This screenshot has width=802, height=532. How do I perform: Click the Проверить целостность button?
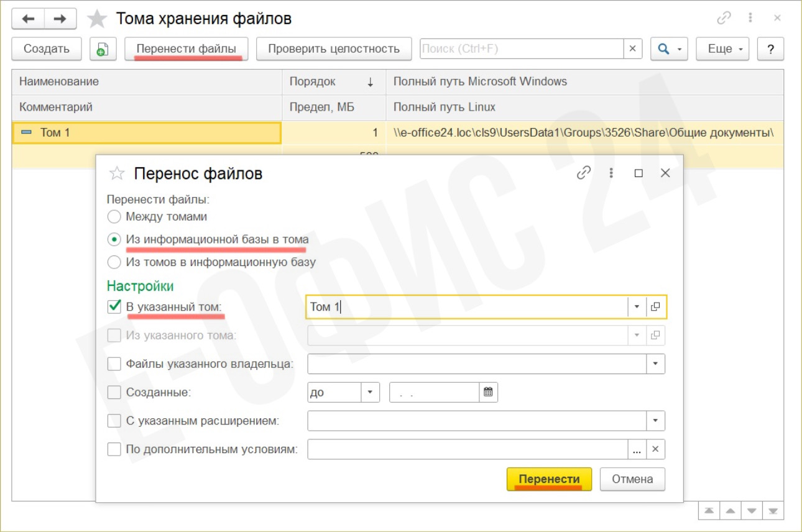(x=334, y=49)
